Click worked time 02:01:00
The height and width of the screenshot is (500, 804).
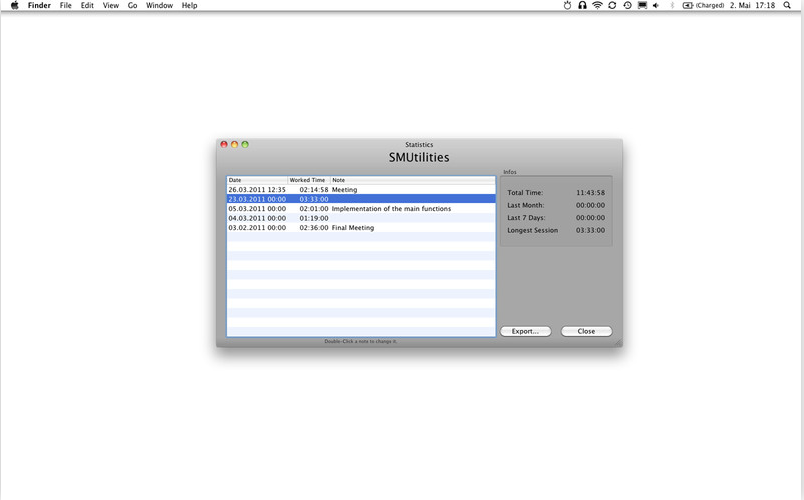click(x=314, y=209)
